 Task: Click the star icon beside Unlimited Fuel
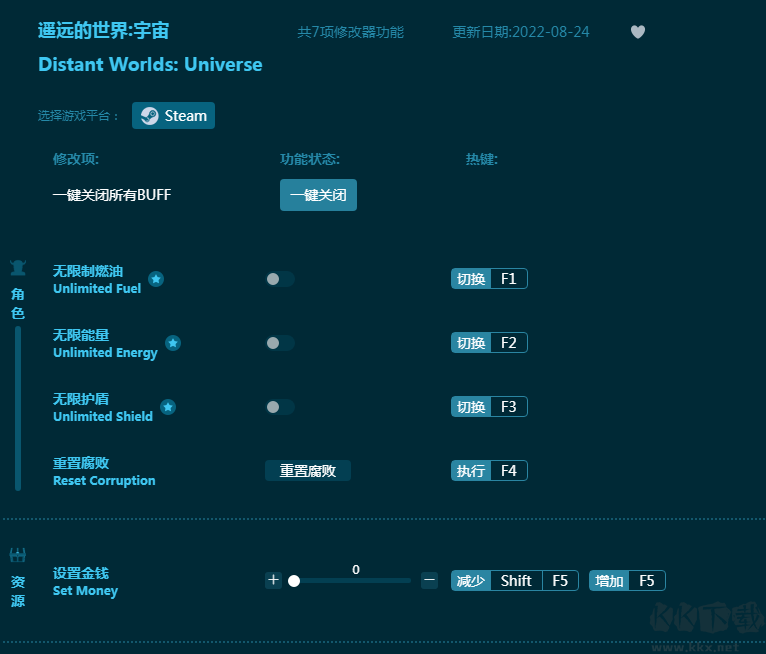[x=156, y=279]
